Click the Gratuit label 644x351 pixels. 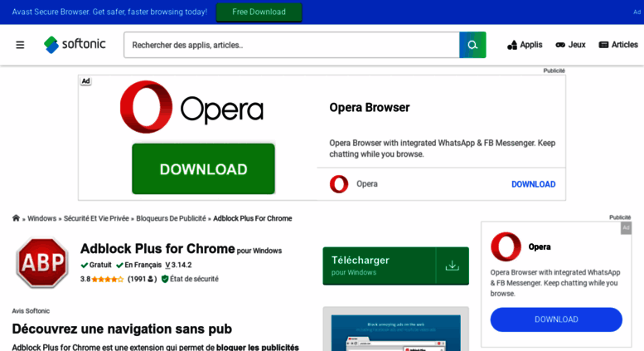(x=96, y=265)
